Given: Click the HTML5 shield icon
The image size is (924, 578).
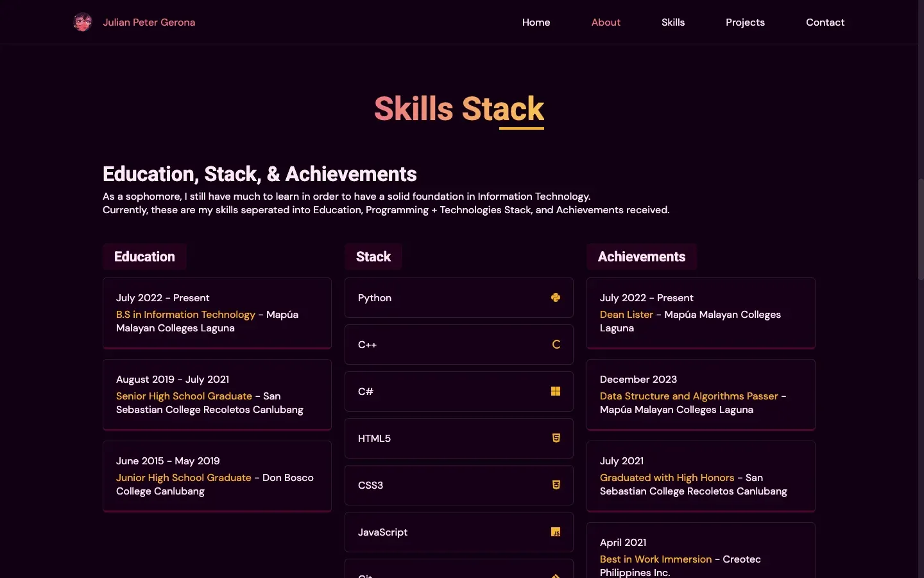Looking at the screenshot, I should point(556,438).
